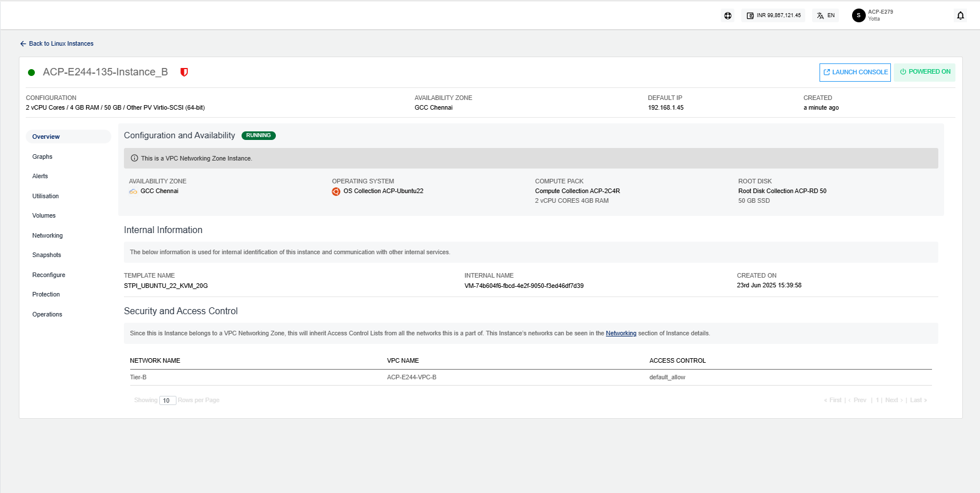The height and width of the screenshot is (493, 980).
Task: Go back to Linux Instances
Action: [x=57, y=43]
